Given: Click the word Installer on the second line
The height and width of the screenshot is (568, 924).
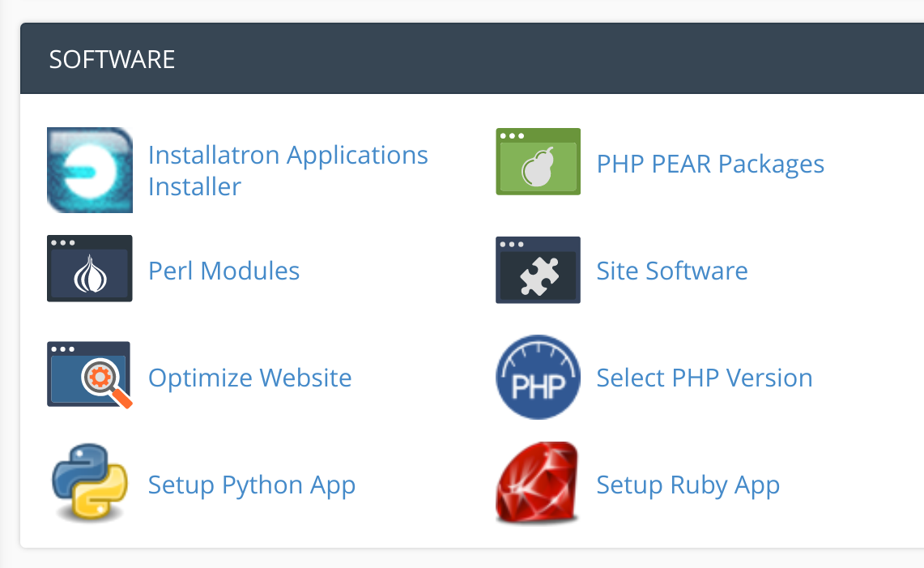Looking at the screenshot, I should pos(194,187).
